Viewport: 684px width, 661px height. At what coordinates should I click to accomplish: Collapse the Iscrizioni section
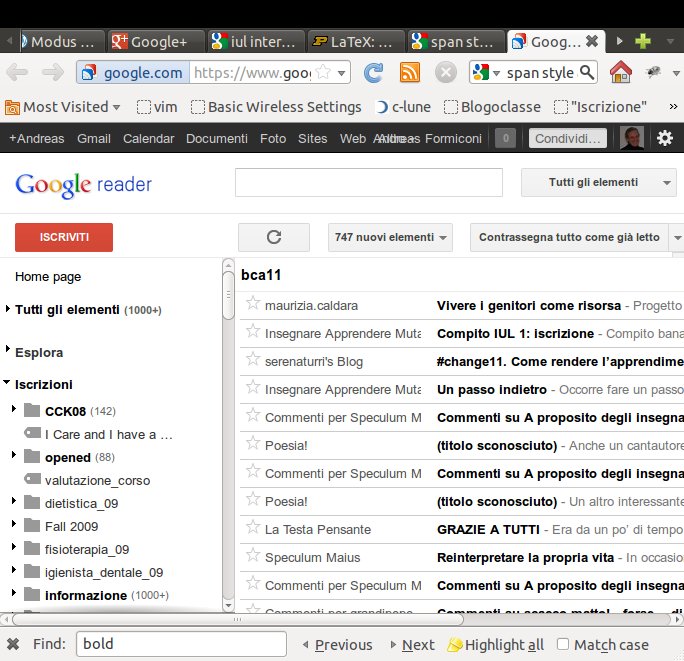click(x=7, y=382)
